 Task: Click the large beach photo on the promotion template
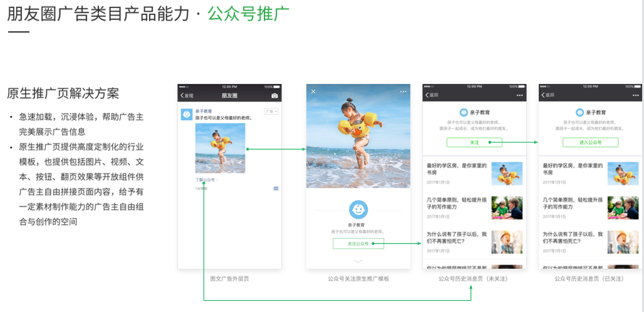click(x=358, y=136)
